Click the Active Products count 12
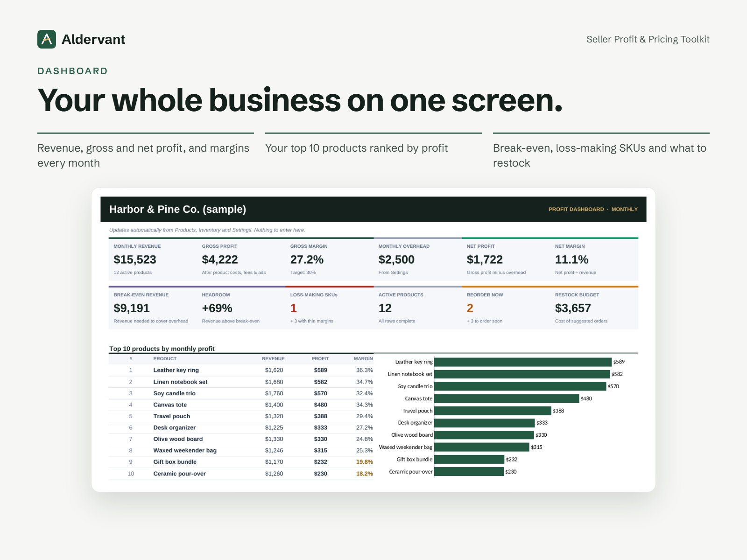The height and width of the screenshot is (560, 747). 385,308
